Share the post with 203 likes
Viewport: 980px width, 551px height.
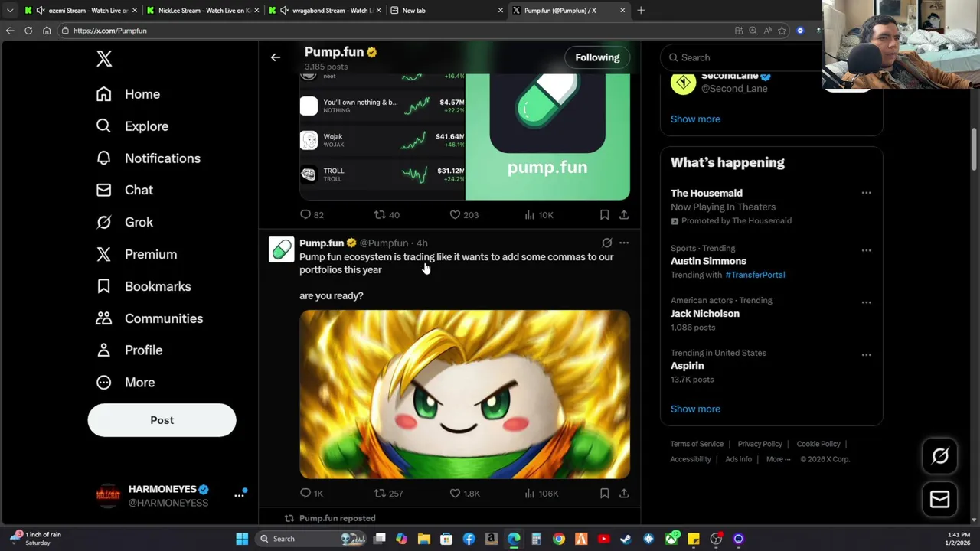[x=624, y=215]
